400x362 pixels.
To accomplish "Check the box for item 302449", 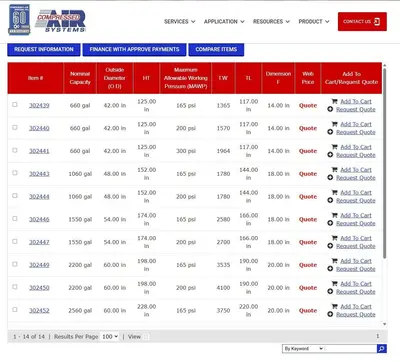I will pyautogui.click(x=15, y=264).
